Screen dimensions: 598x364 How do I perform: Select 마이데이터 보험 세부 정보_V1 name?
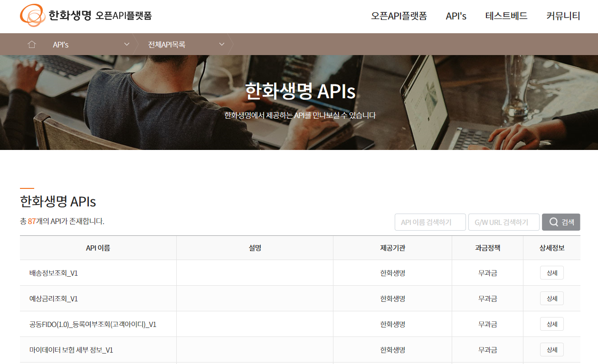[71, 350]
